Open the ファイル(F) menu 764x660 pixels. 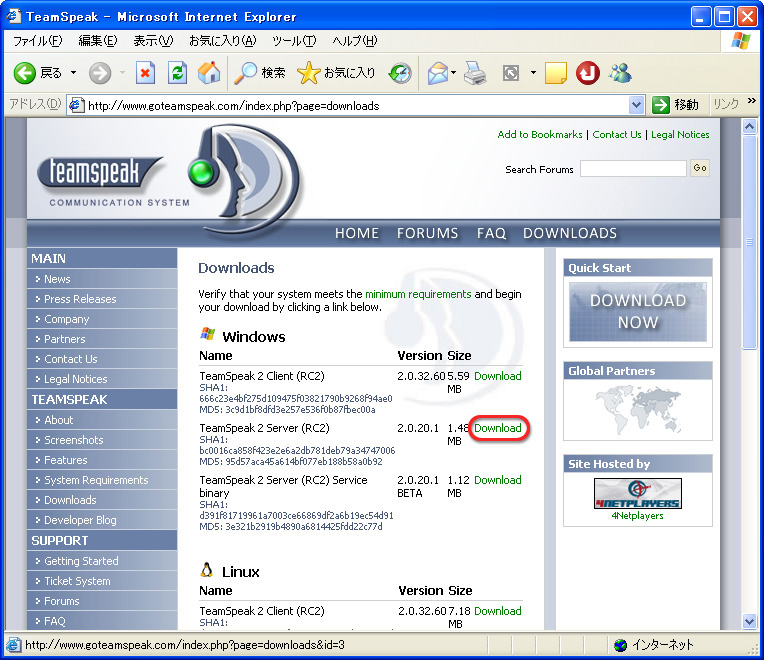coord(38,41)
